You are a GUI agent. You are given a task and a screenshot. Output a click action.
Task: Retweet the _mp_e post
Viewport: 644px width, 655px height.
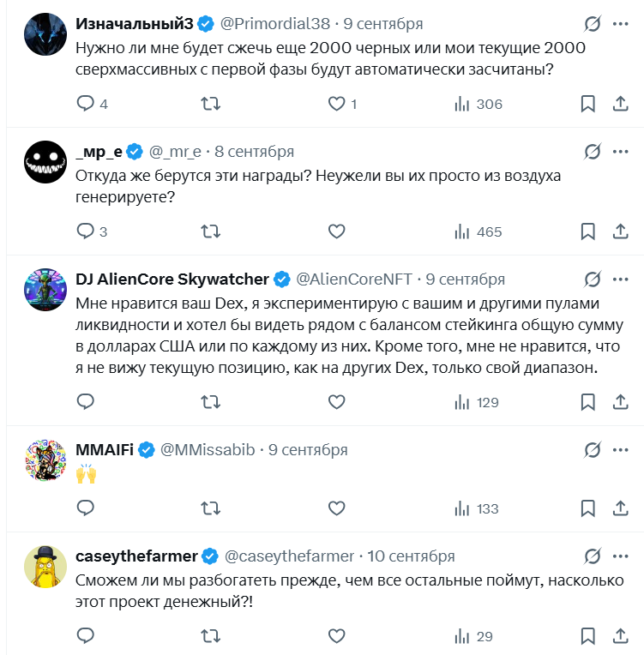click(210, 231)
